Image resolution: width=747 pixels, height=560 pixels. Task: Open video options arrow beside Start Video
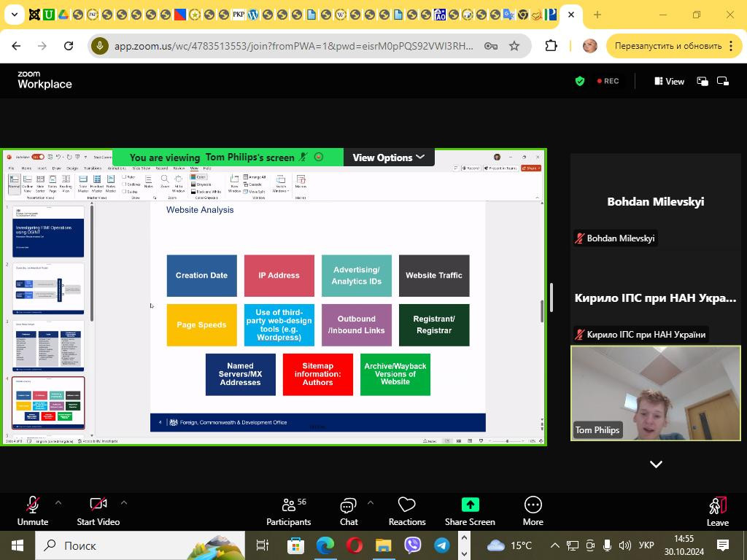point(124,502)
